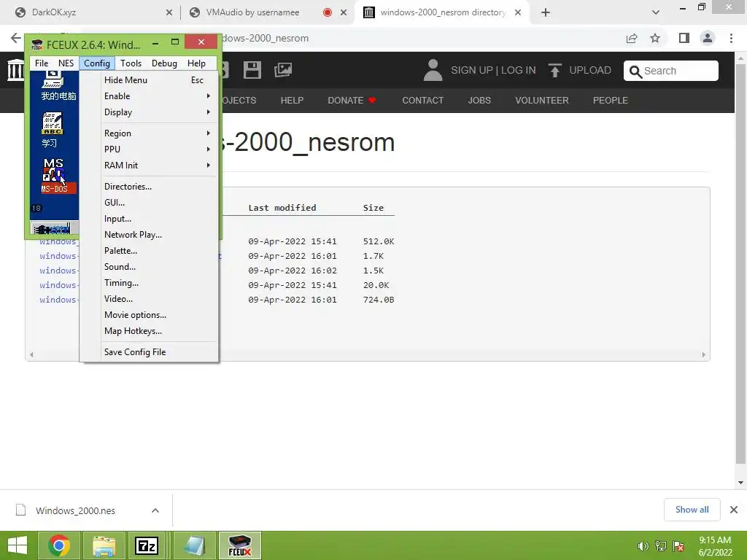
Task: Open the Tools menu in FCEUX
Action: pos(131,63)
